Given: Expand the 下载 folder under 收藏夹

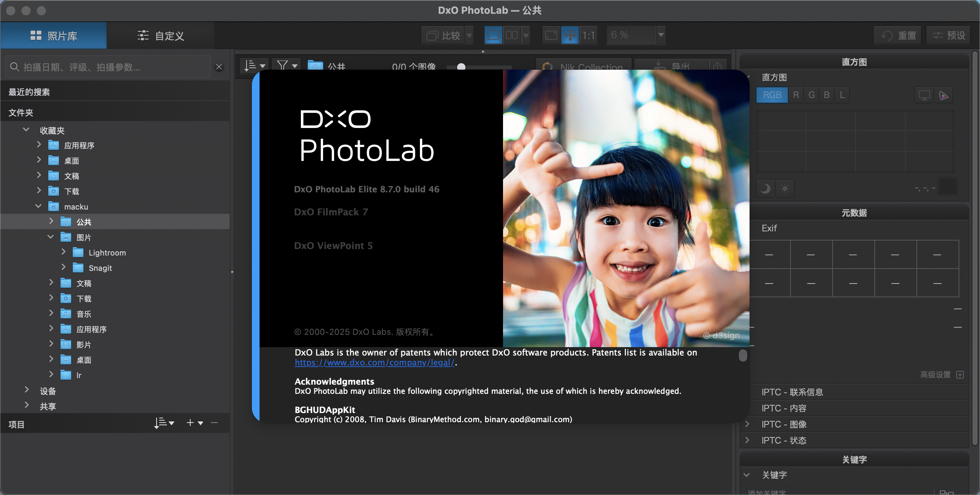Looking at the screenshot, I should 39,191.
